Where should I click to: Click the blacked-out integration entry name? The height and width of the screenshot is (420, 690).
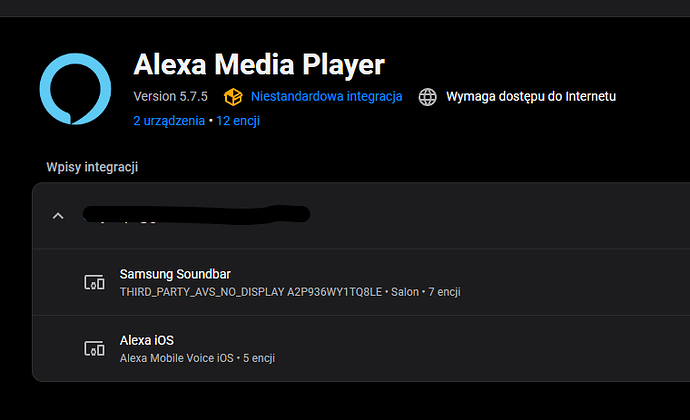pyautogui.click(x=196, y=214)
